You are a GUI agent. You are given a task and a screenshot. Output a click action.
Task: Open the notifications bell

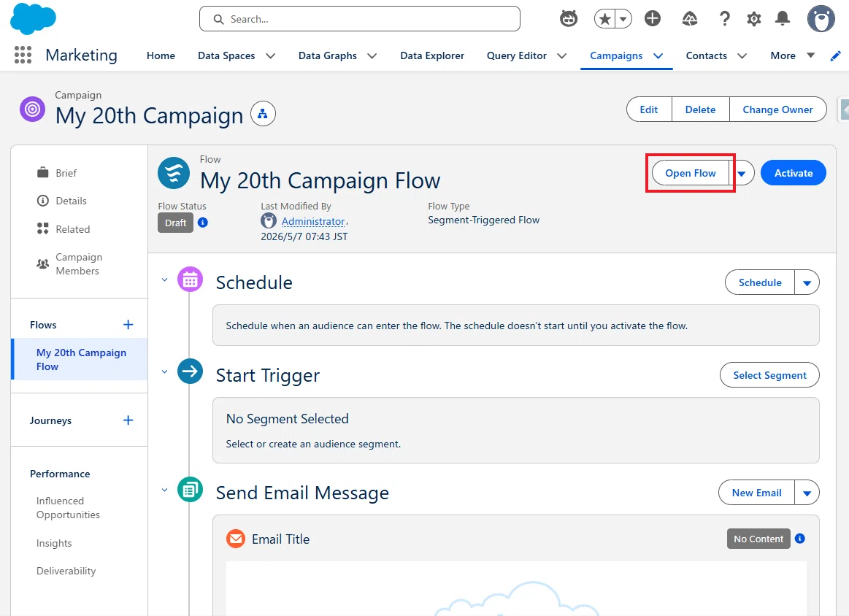point(783,19)
